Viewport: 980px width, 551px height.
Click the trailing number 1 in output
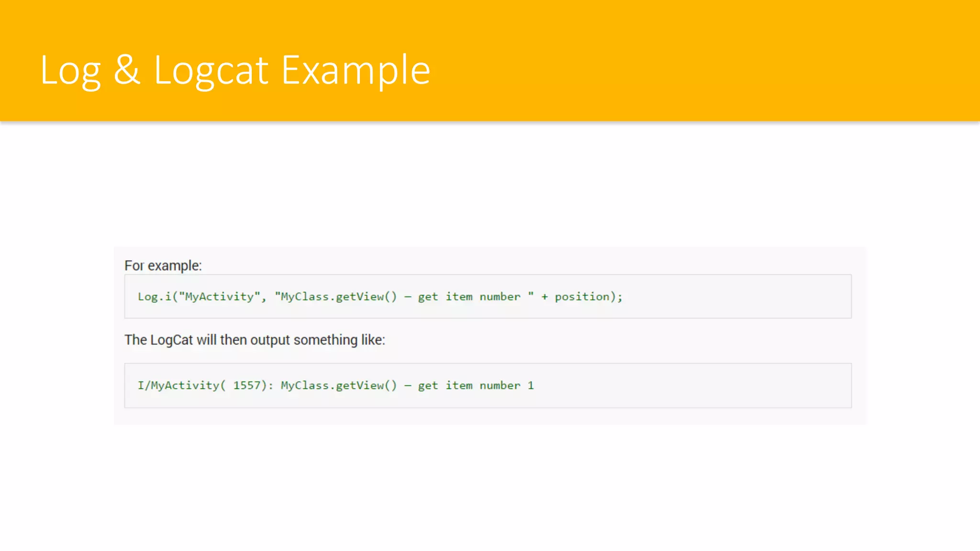(x=531, y=386)
